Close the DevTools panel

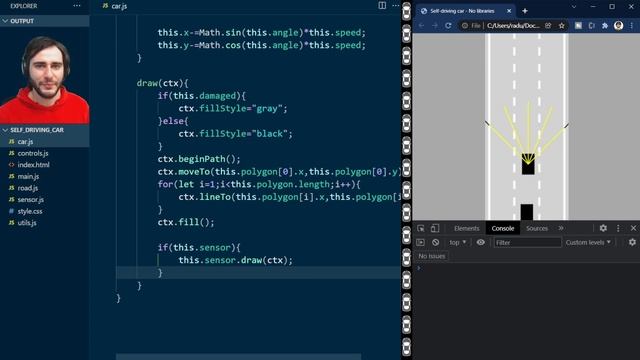(633, 228)
